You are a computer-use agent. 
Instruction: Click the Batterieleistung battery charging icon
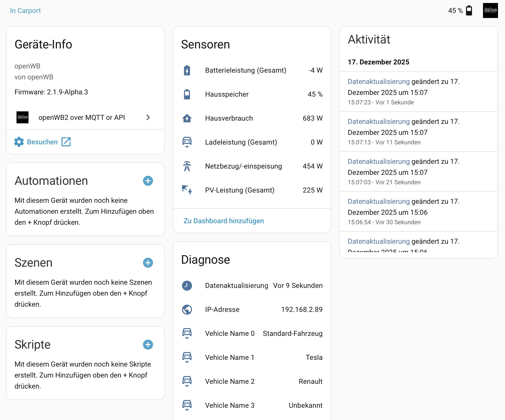coord(187,70)
